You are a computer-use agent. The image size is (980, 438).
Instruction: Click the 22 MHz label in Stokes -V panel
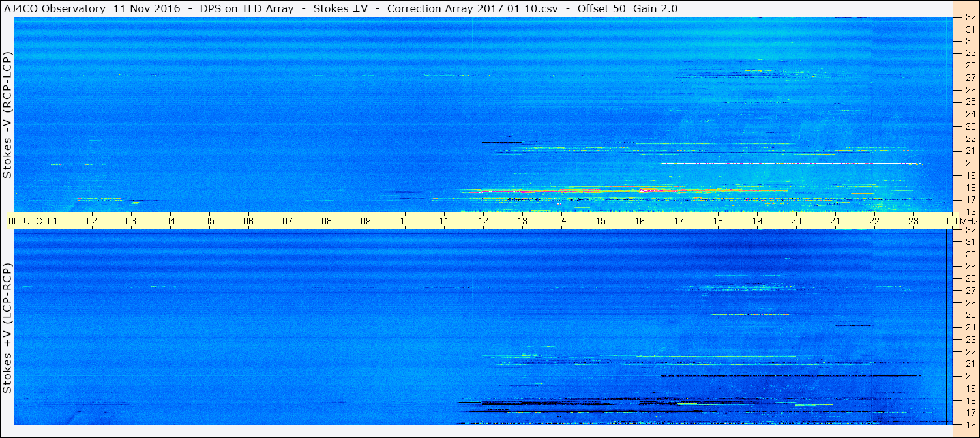pos(970,139)
